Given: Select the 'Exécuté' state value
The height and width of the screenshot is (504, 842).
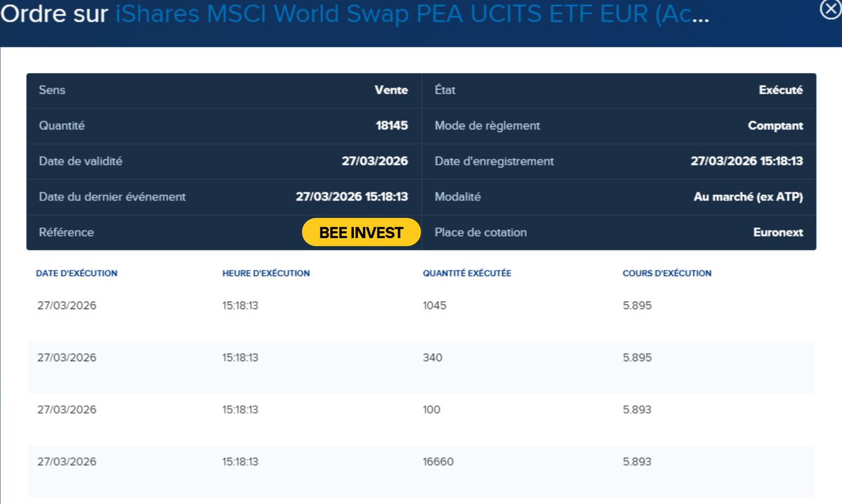Looking at the screenshot, I should point(781,90).
